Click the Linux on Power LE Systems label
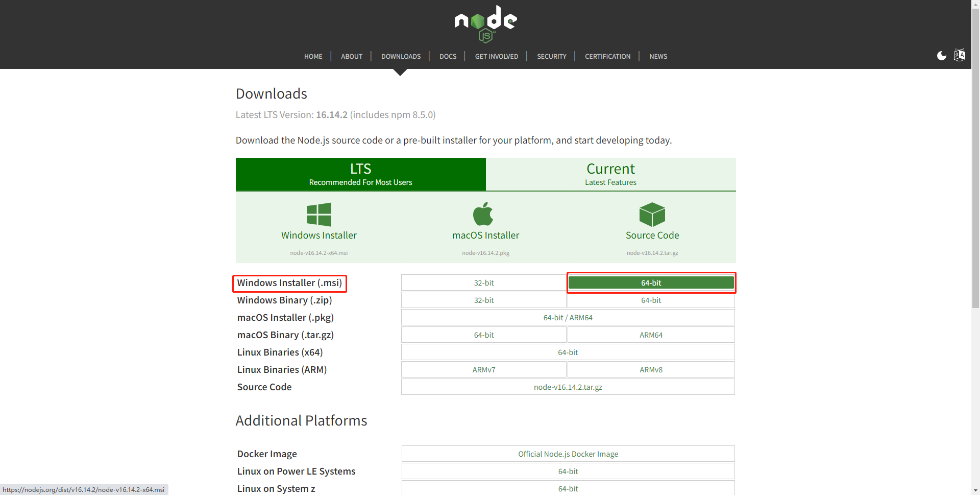 (296, 472)
